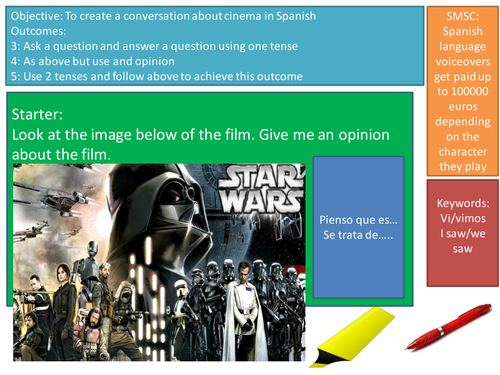500x375 pixels.
Task: Select outcome 4 'As above but use and opinion'
Action: [x=93, y=61]
